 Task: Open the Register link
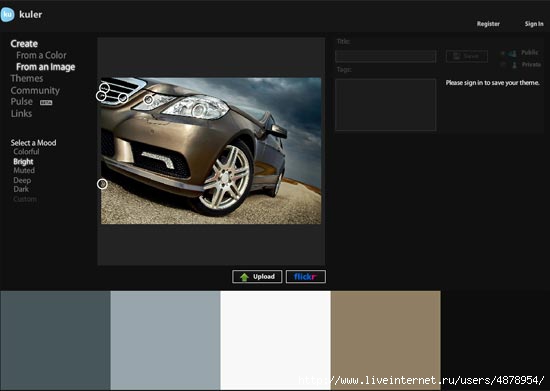tap(488, 24)
